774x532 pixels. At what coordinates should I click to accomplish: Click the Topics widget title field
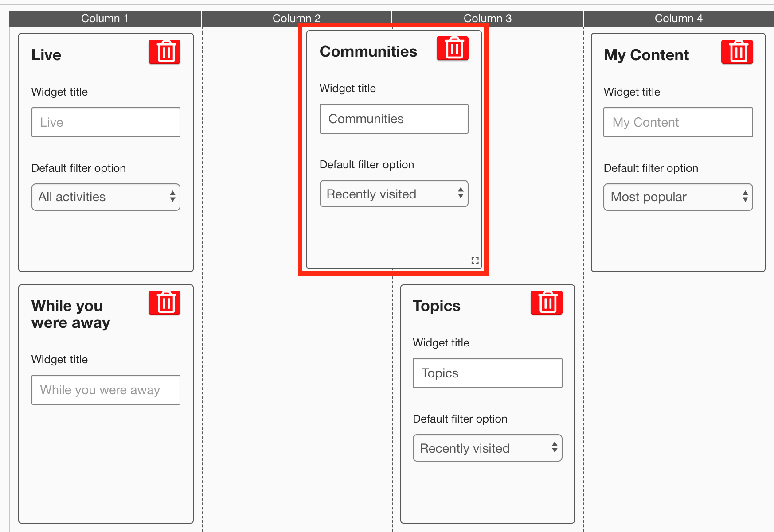[x=487, y=373]
